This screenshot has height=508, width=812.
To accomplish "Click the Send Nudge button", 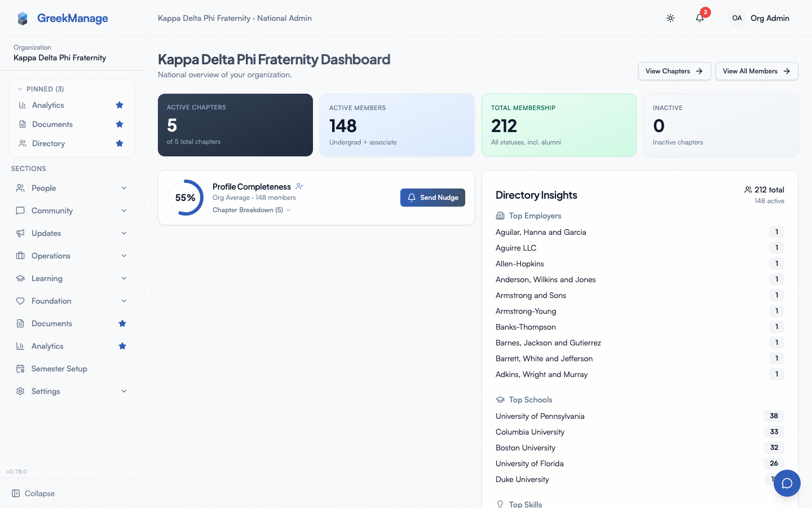I will [x=433, y=198].
